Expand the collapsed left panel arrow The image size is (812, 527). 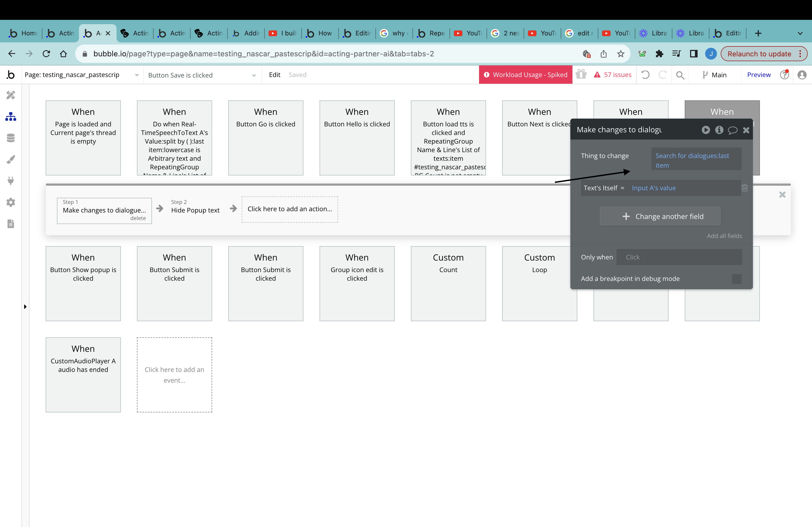click(25, 307)
